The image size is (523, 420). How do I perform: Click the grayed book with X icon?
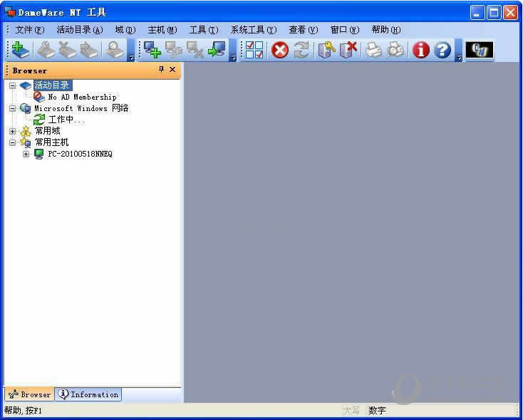(x=67, y=50)
